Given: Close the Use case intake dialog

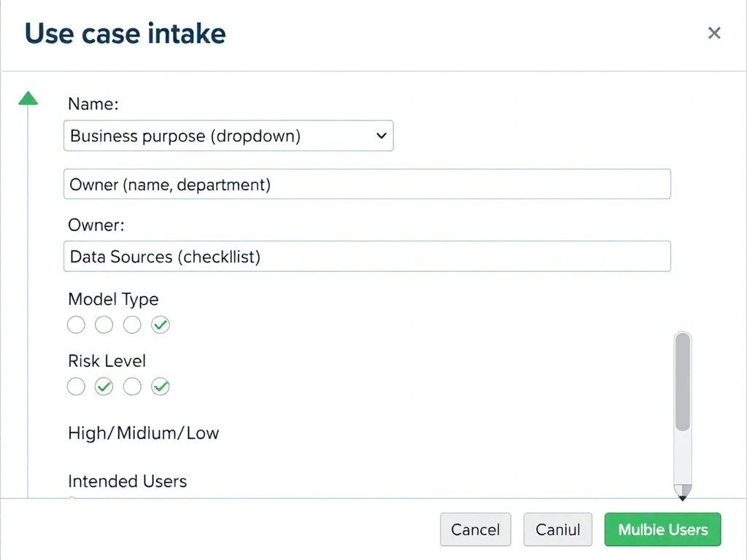Looking at the screenshot, I should (x=713, y=33).
